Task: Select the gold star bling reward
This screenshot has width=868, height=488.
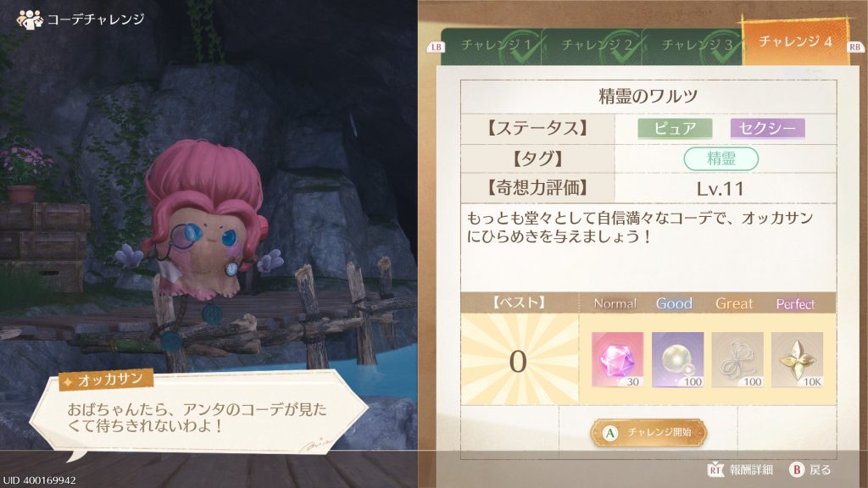Action: (x=797, y=359)
